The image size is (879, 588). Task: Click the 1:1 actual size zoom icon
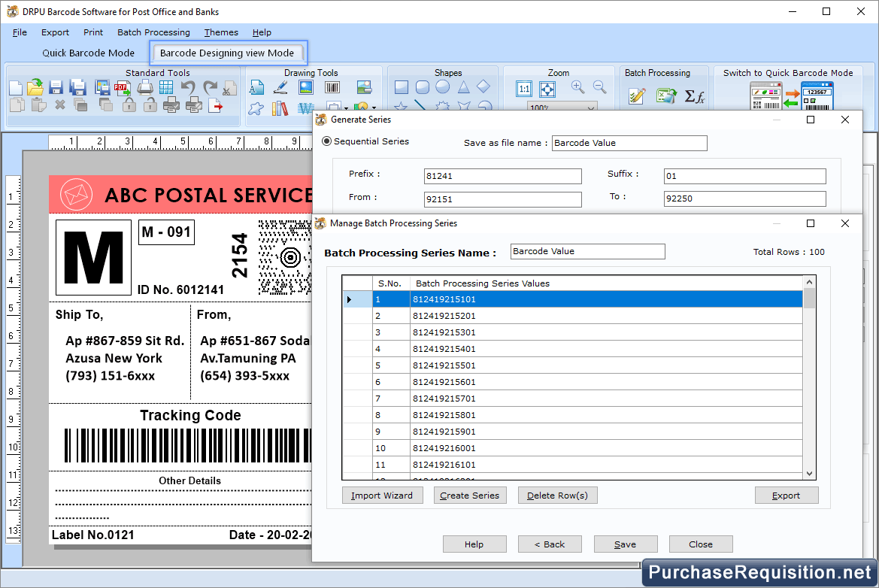[524, 89]
